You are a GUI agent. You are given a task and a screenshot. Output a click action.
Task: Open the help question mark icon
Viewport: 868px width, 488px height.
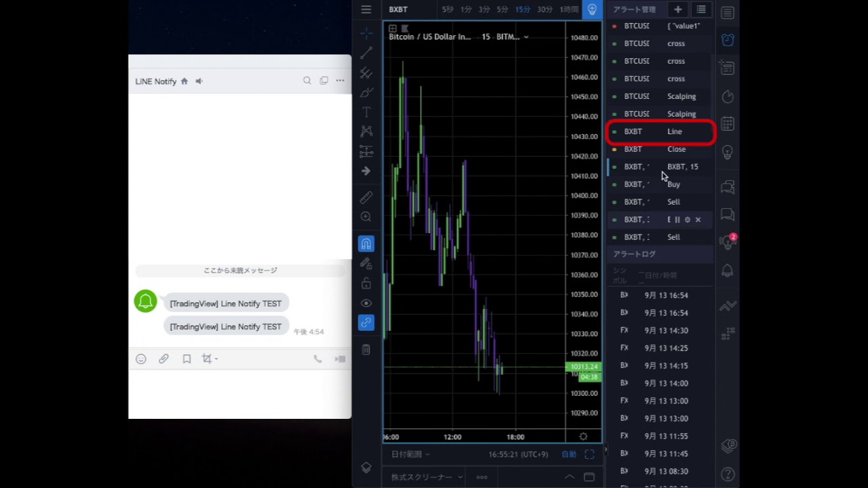727,474
